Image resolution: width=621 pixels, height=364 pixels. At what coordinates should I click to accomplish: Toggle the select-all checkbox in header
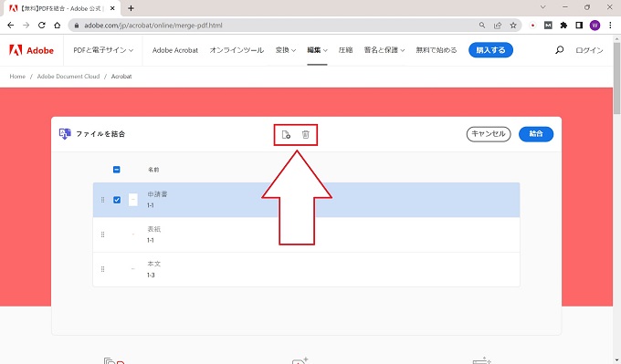click(x=117, y=170)
